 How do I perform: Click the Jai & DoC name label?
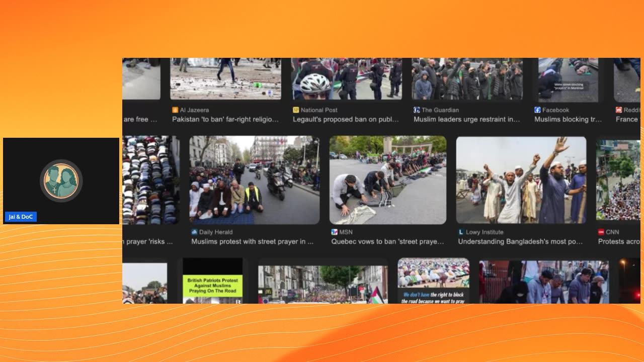point(21,217)
